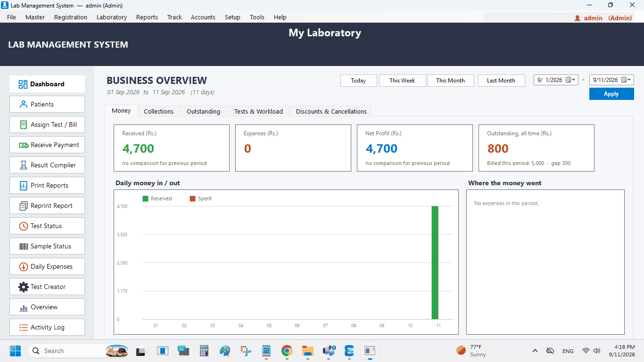Click the Receive Payment cash icon
The image size is (644, 362).
[23, 145]
